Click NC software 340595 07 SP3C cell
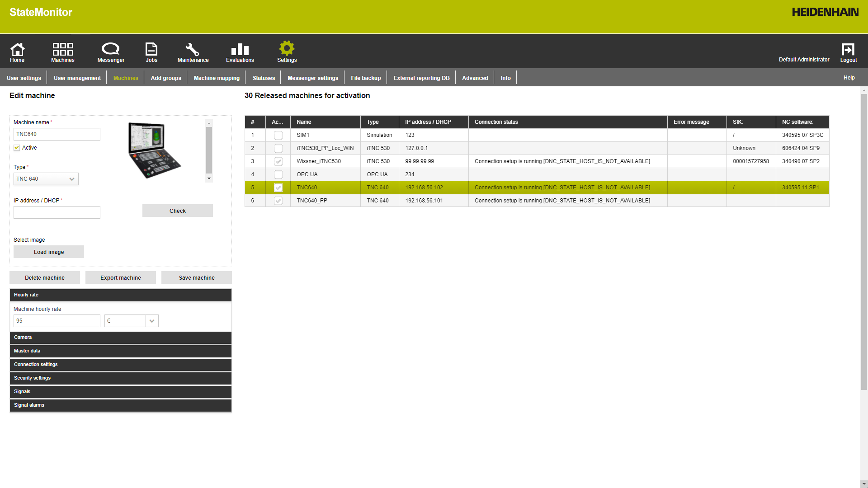 coord(802,135)
